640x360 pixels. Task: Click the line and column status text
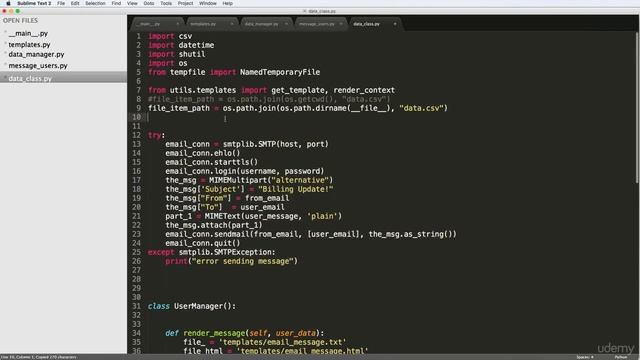click(x=39, y=357)
